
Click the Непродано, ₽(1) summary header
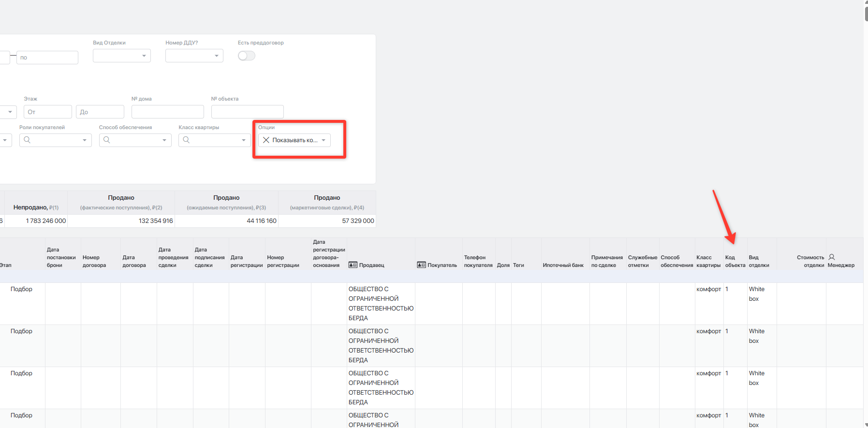point(36,207)
